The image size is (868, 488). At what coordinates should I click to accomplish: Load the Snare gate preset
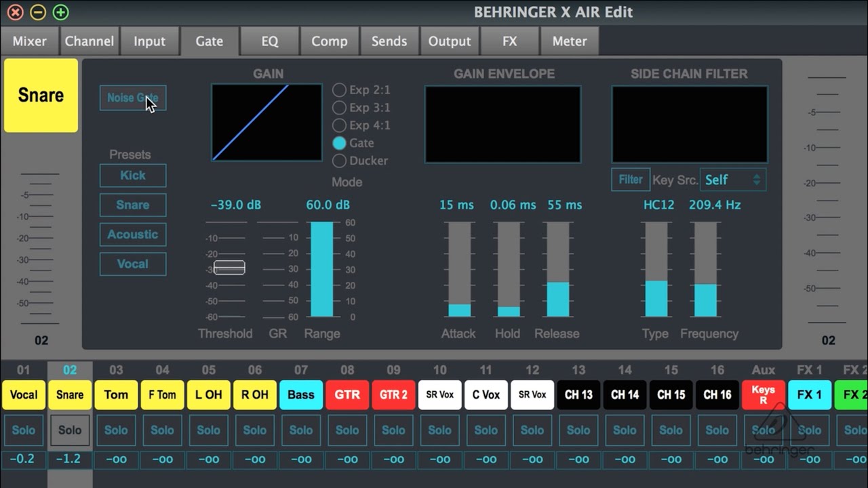click(x=133, y=205)
